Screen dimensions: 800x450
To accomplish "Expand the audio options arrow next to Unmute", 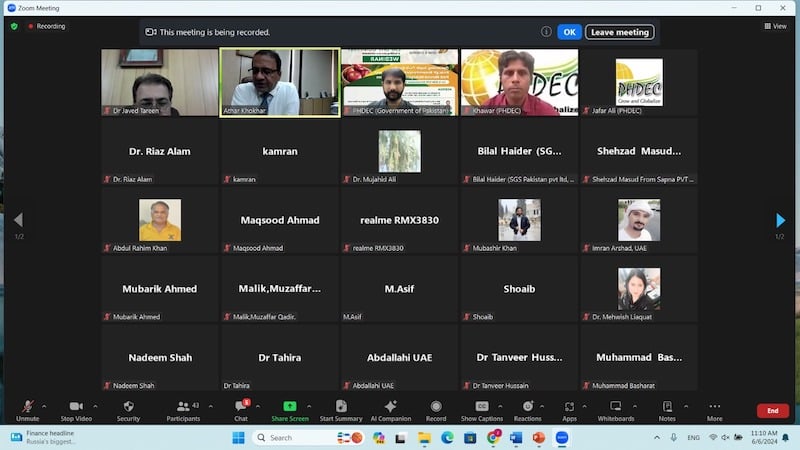I will point(44,406).
